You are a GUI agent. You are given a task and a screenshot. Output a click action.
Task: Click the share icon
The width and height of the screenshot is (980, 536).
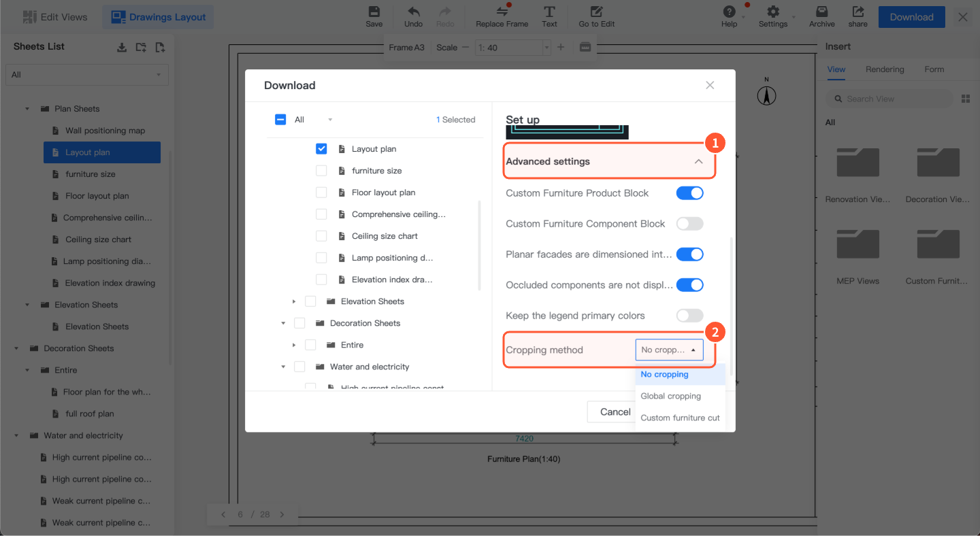point(857,12)
